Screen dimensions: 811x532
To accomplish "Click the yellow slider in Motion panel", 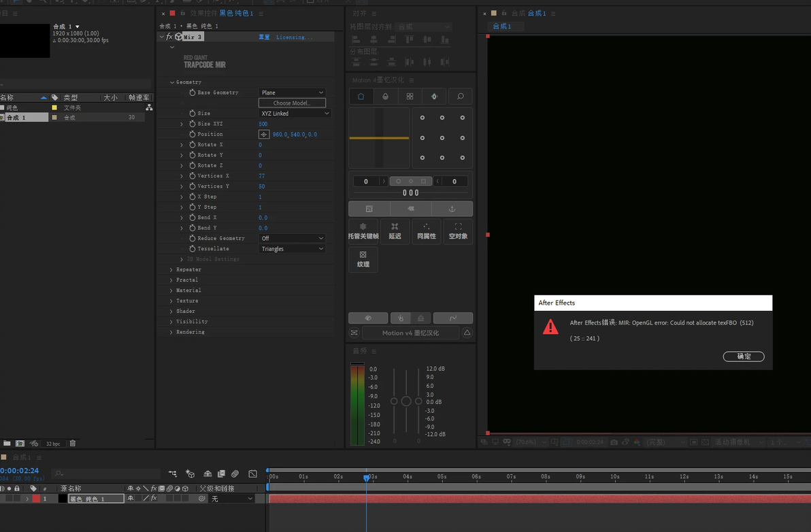I will (379, 138).
